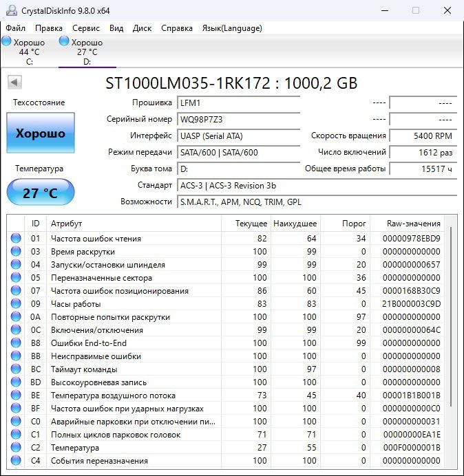The image size is (464, 476).
Task: Select the Температура воздушного потока row text
Action: click(x=113, y=396)
